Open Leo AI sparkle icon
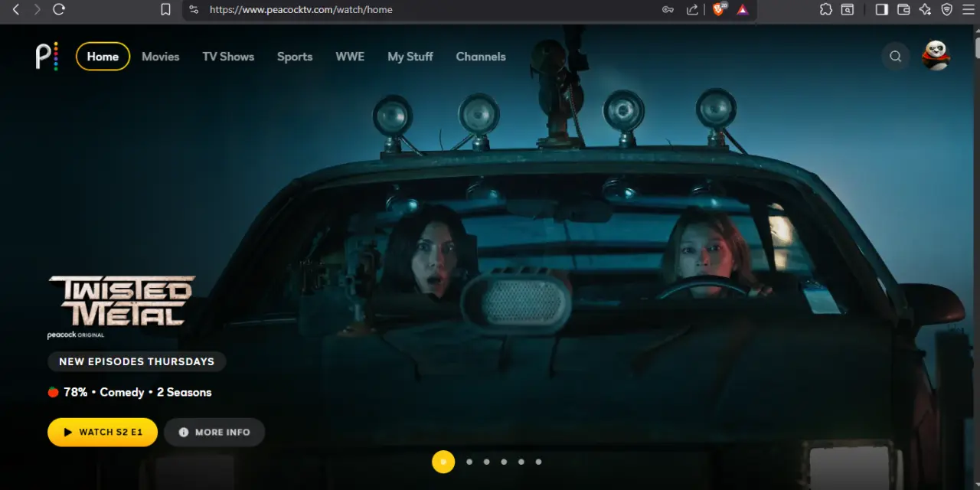The width and height of the screenshot is (980, 490). click(x=925, y=9)
